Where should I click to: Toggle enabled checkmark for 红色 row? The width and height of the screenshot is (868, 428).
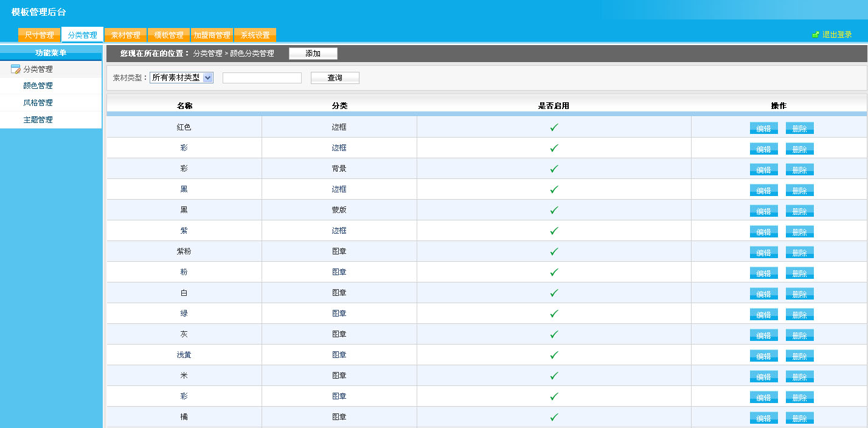coord(554,127)
